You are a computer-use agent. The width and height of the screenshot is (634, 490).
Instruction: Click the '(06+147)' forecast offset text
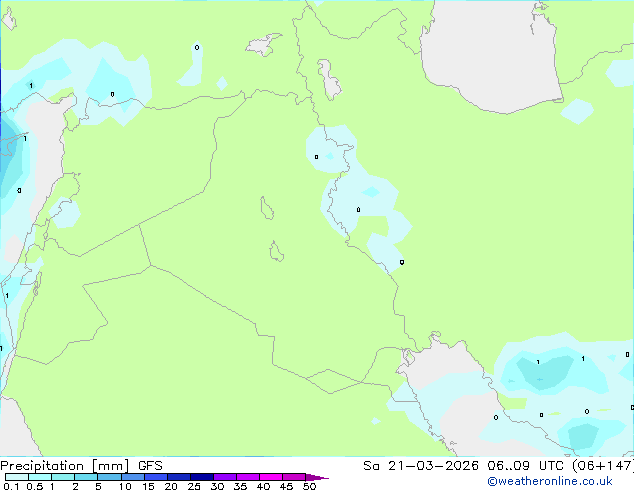pos(603,466)
